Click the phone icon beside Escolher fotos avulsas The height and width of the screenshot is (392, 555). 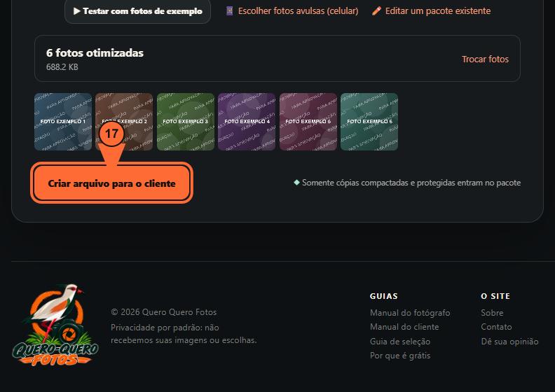[230, 11]
